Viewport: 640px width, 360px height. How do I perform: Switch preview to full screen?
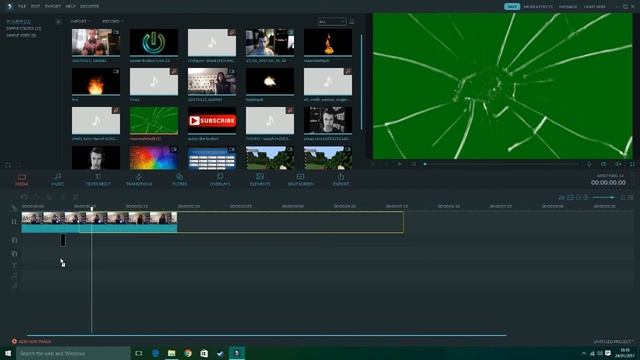632,164
